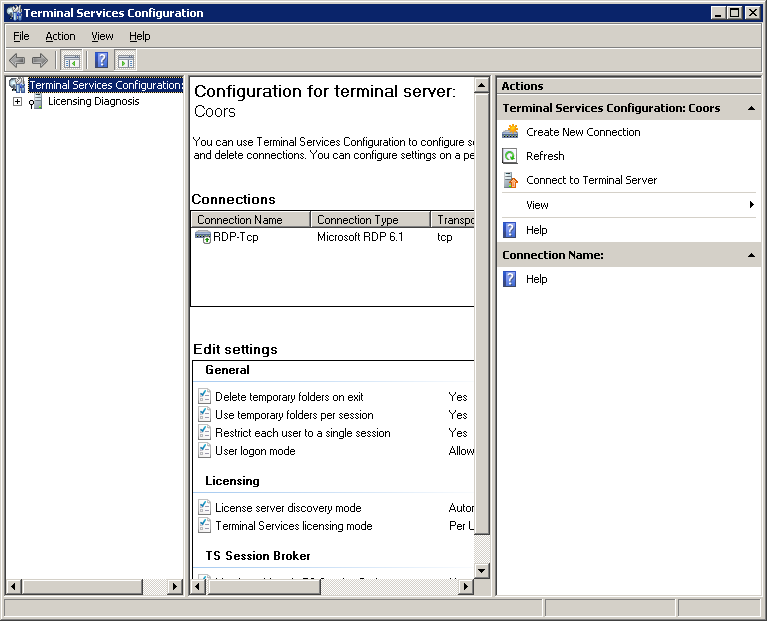
Task: Expand the Licensing Diagnosis tree node
Action: [17, 101]
